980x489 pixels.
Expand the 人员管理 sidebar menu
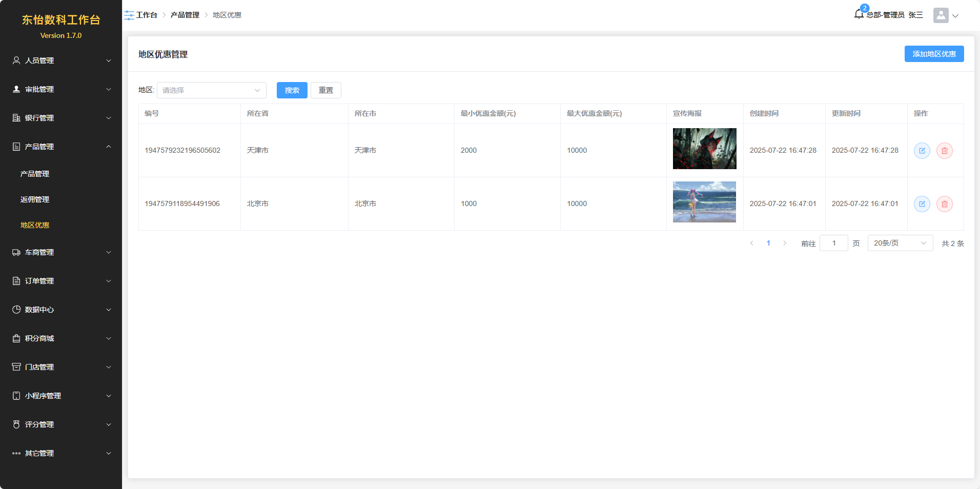[x=61, y=60]
